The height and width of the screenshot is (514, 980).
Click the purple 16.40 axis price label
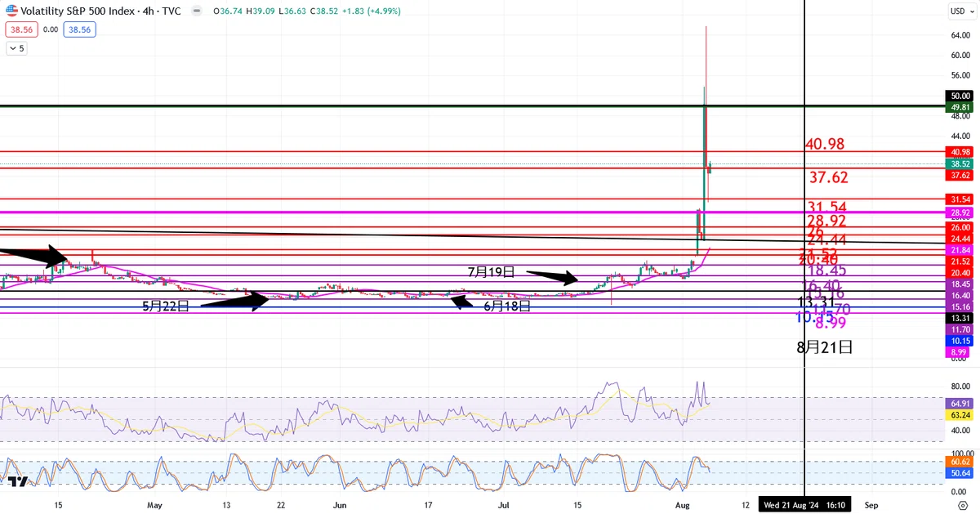click(960, 295)
